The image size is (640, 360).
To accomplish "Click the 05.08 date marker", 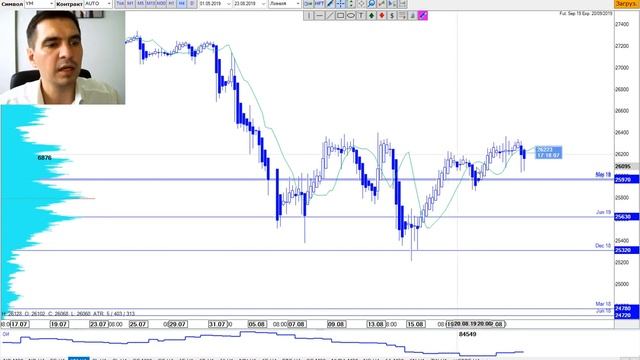I will pyautogui.click(x=257, y=324).
